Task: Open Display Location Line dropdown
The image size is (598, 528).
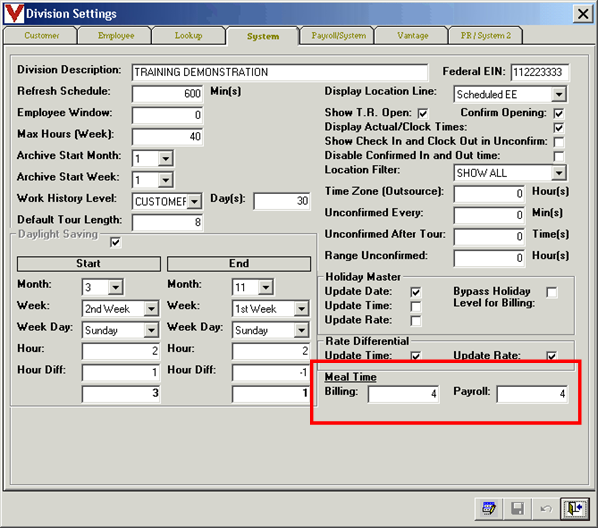Action: [559, 94]
